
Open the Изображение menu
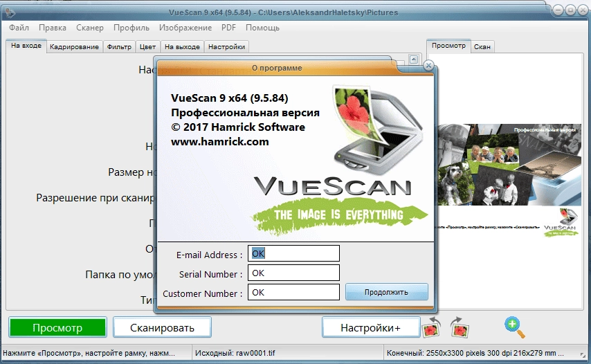pos(185,28)
